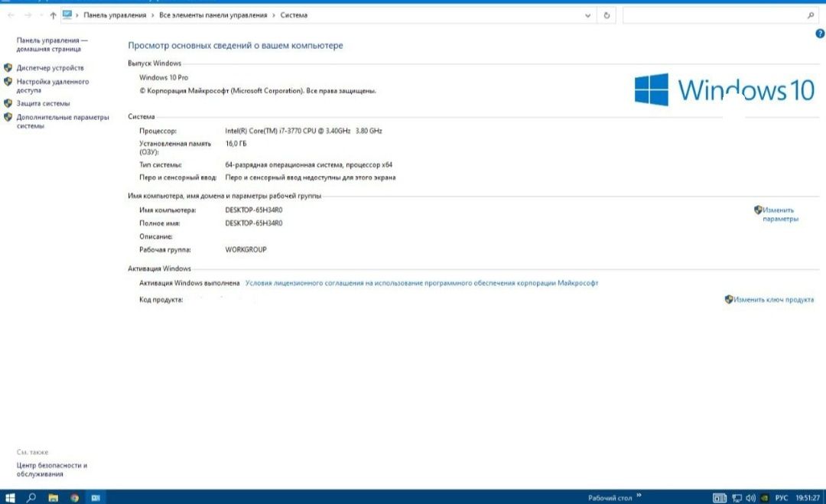This screenshot has width=826, height=504.
Task: Switch input language via РУС indicator
Action: pyautogui.click(x=781, y=498)
